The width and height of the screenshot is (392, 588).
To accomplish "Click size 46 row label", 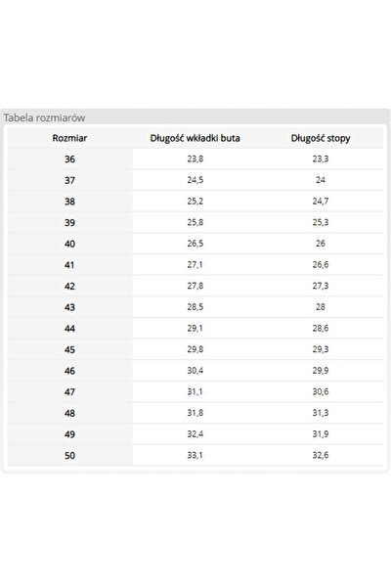I will pyautogui.click(x=69, y=371).
